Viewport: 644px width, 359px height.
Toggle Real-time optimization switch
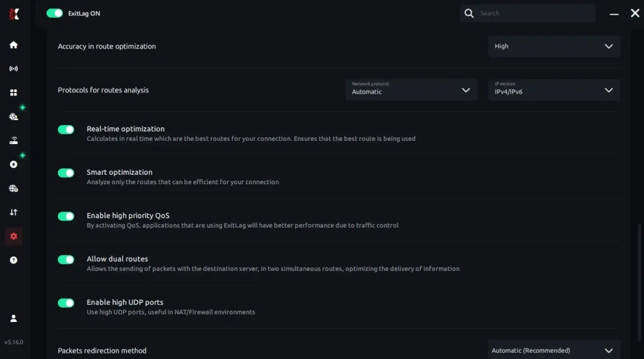[x=65, y=130]
